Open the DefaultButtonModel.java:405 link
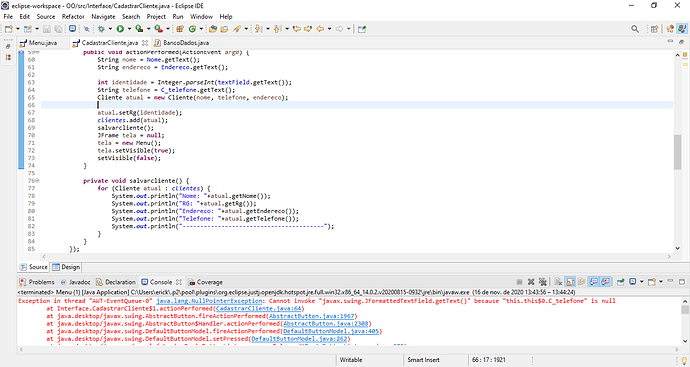690x367 pixels. pos(330,331)
